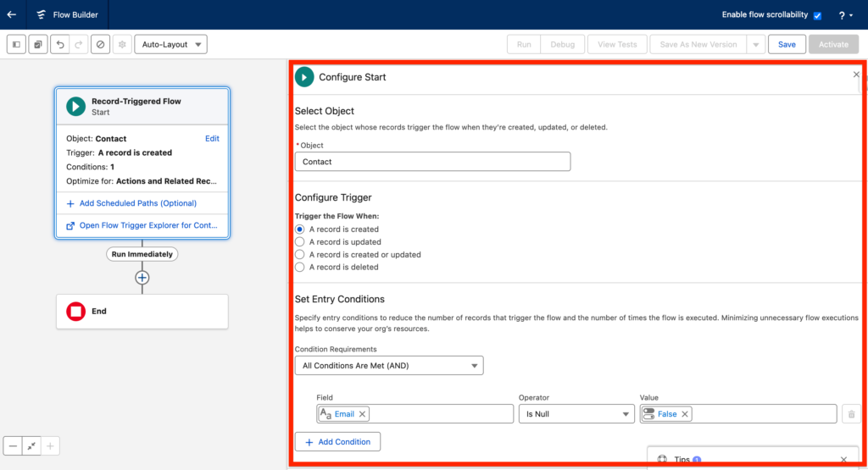Viewport: 868px width, 470px height.
Task: Open the help question mark menu
Action: pyautogui.click(x=844, y=15)
